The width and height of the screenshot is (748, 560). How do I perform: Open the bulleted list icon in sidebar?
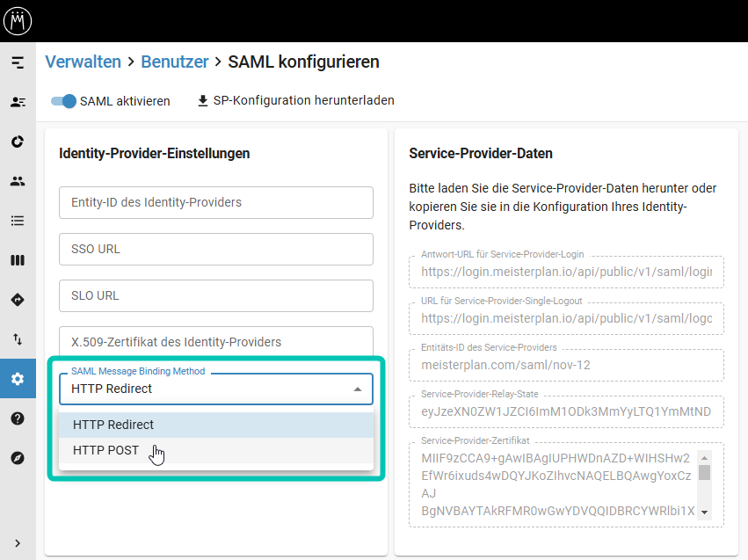[18, 221]
